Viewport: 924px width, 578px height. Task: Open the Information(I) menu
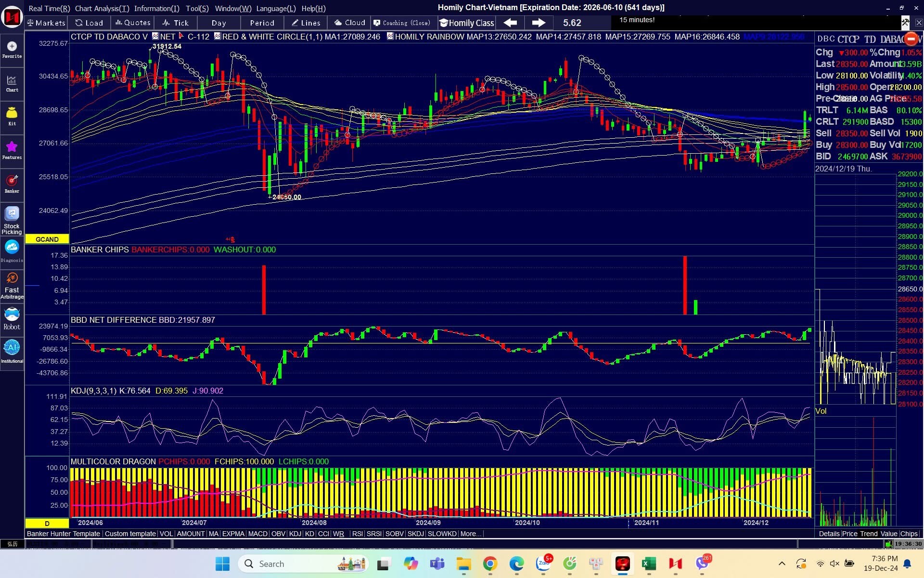(x=157, y=8)
